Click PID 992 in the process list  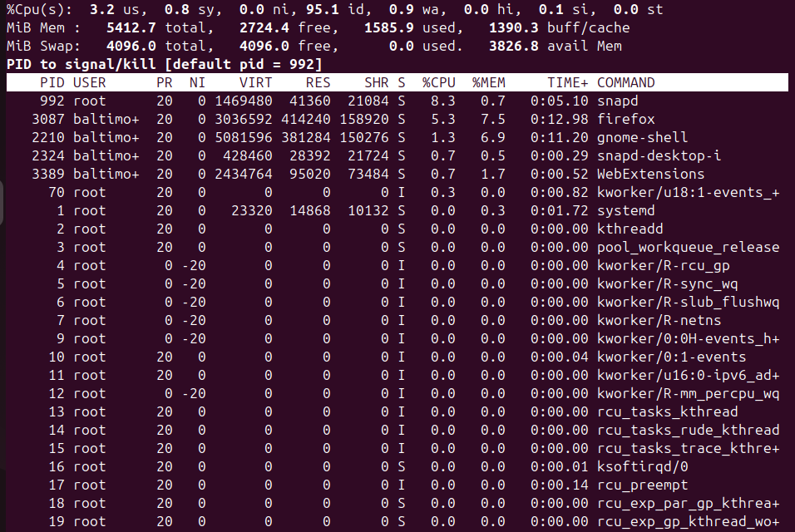click(52, 101)
